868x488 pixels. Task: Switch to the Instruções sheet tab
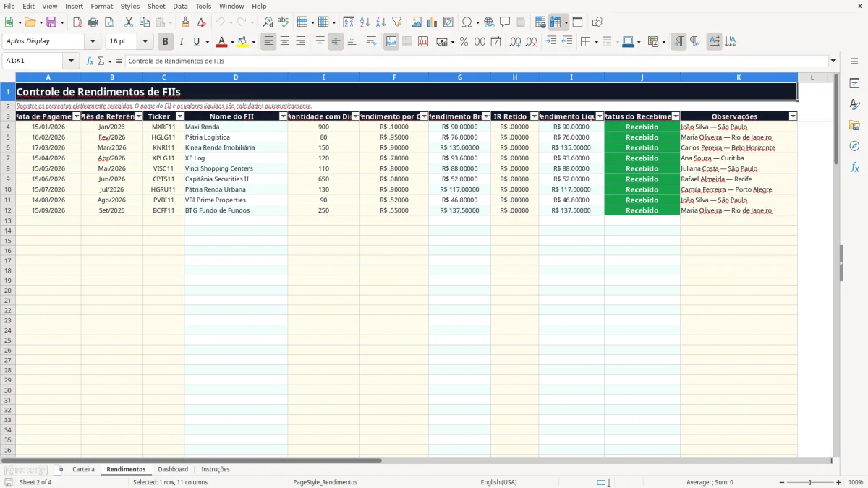[216, 470]
